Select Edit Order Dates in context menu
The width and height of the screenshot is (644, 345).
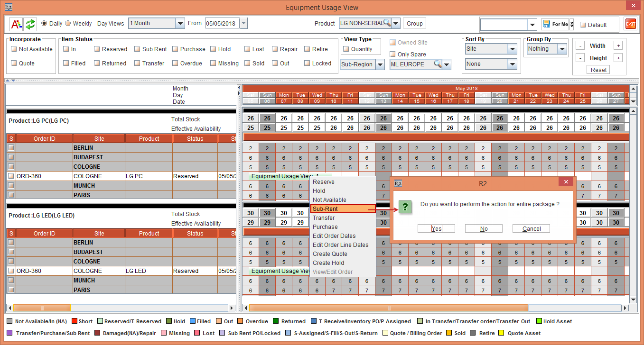click(334, 236)
